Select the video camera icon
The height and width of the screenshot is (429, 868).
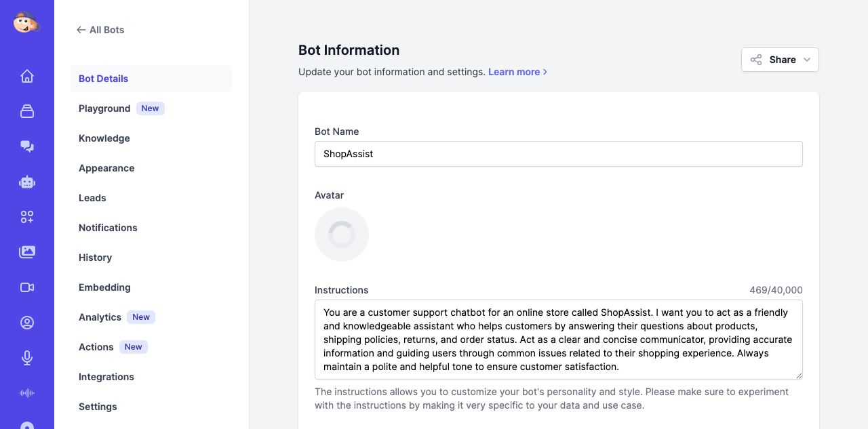pyautogui.click(x=27, y=287)
